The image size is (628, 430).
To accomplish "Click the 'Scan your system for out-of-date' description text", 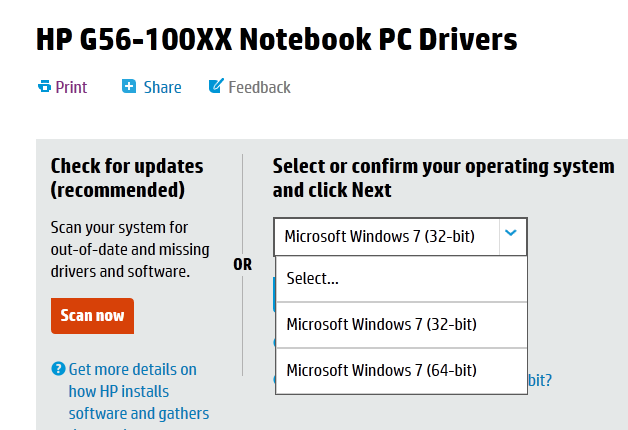I will click(x=120, y=249).
